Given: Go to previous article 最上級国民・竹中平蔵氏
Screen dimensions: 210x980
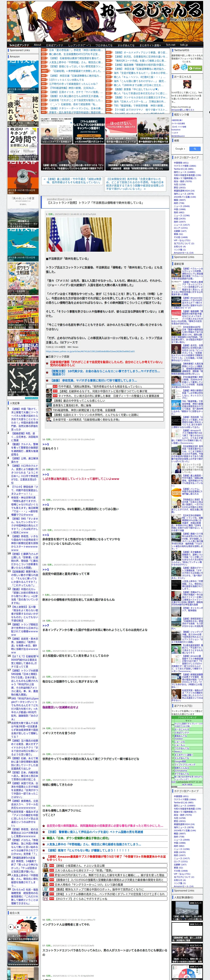Looking at the screenshot, I should pyautogui.click(x=72, y=181).
